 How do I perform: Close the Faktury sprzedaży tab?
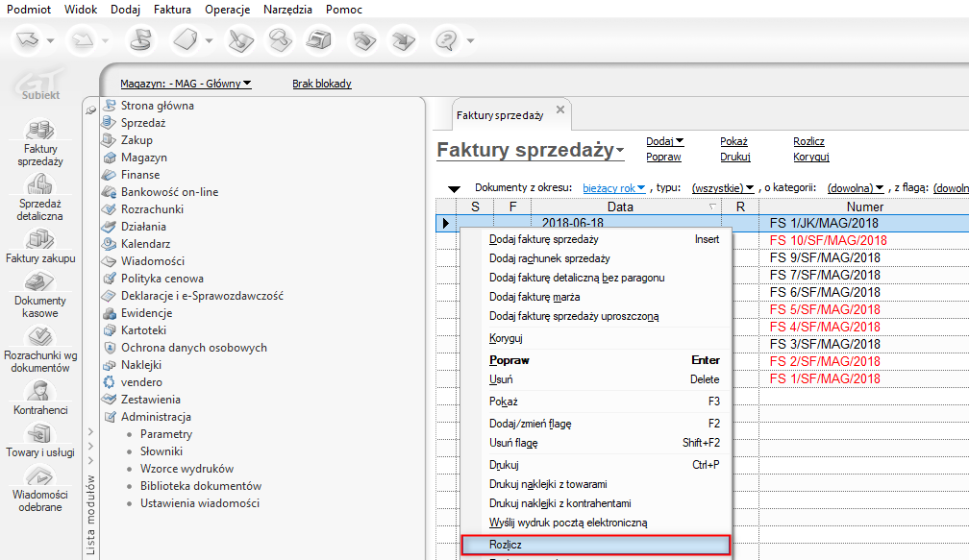coord(559,110)
